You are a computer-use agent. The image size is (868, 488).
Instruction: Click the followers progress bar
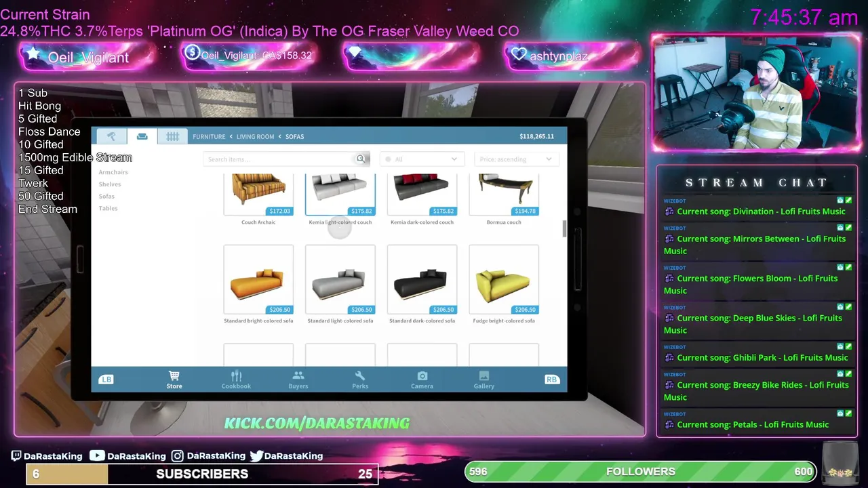641,472
